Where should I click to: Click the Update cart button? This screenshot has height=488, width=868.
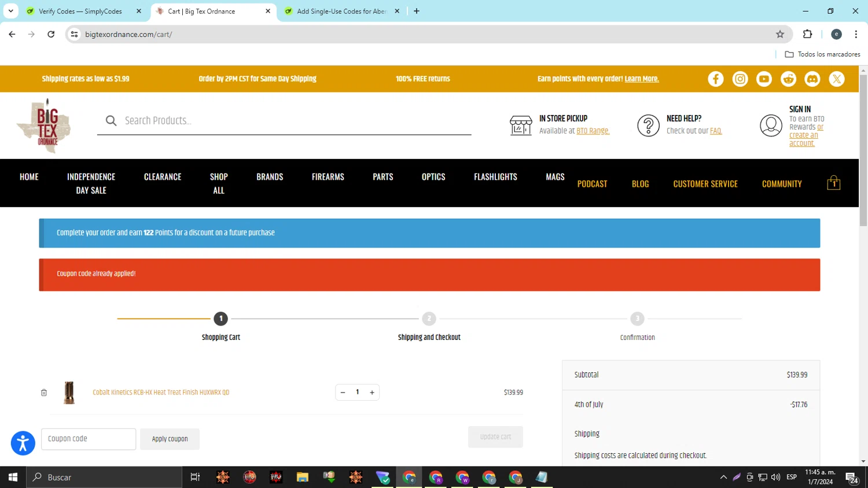(x=495, y=437)
